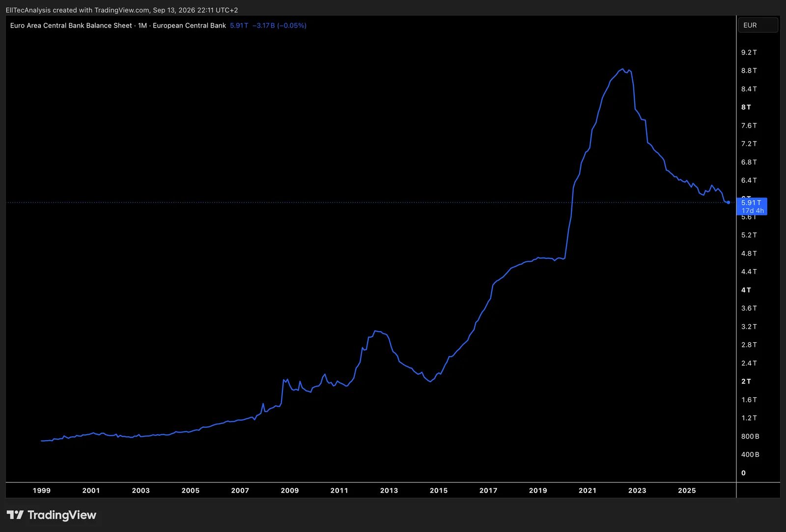Click the '2021' year on the time axis

(x=588, y=490)
